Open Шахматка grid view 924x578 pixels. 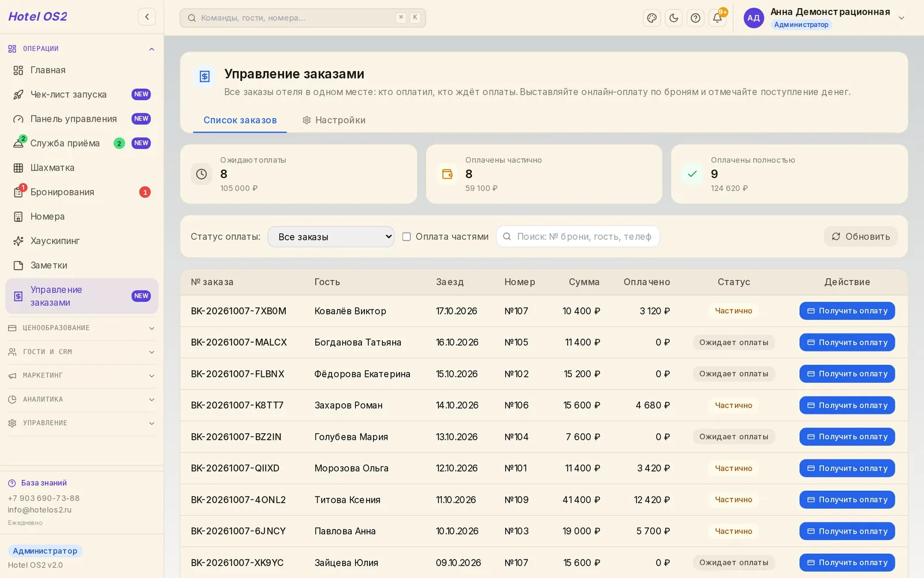[x=82, y=168]
